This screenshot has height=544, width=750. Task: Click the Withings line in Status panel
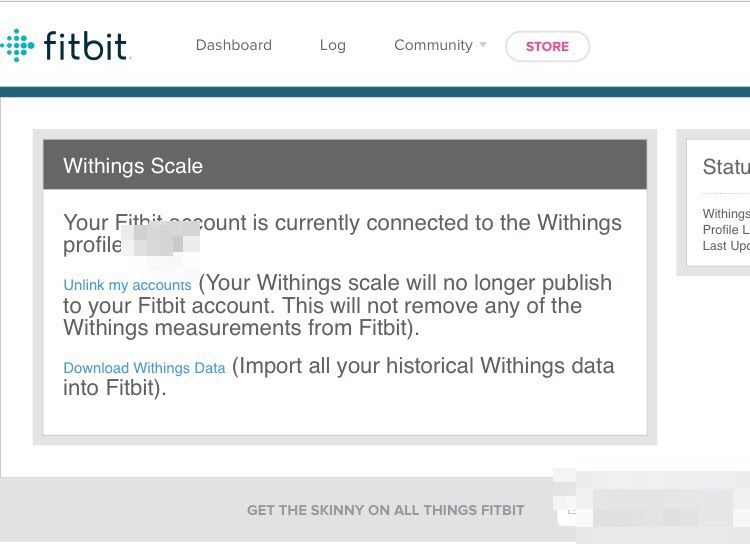pyautogui.click(x=726, y=213)
